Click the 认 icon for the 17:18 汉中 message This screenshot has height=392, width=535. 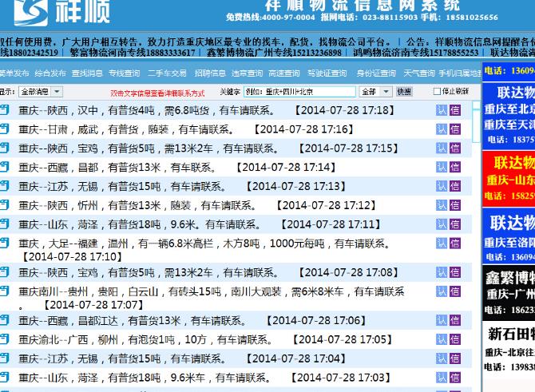[441, 110]
